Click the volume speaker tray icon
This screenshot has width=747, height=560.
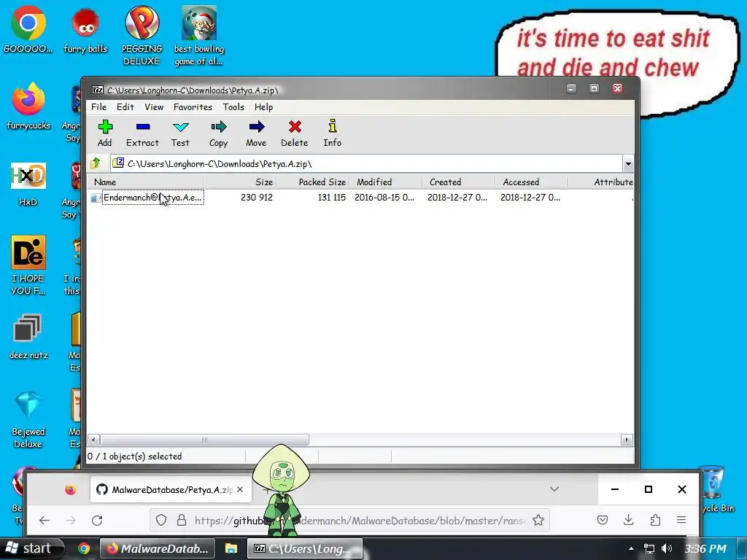click(667, 548)
